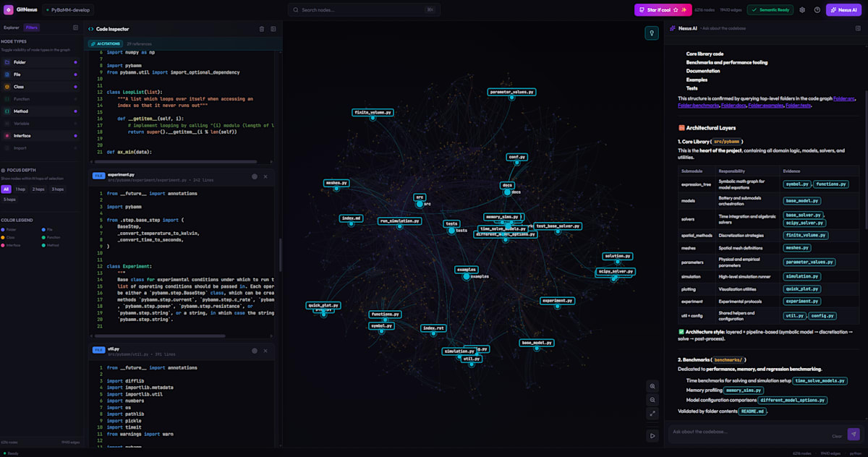Close the util.py code card
The width and height of the screenshot is (868, 457).
pyautogui.click(x=265, y=351)
